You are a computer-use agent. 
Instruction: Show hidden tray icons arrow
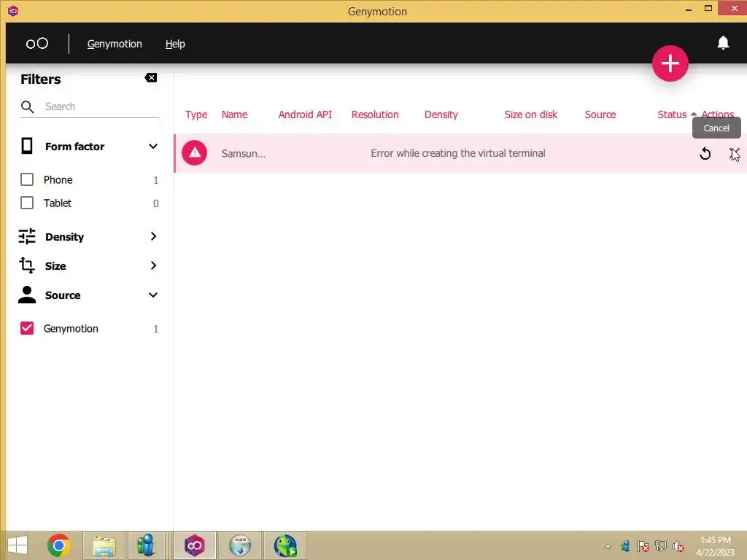click(608, 546)
